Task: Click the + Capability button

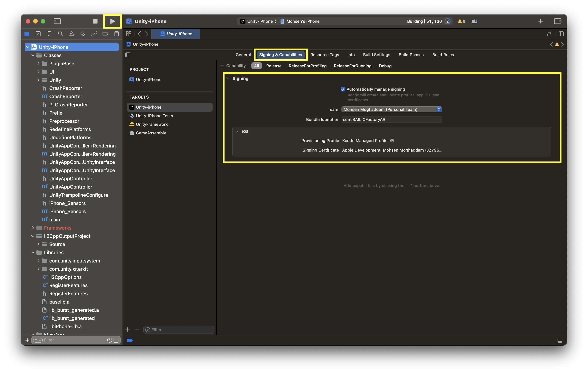Action: point(233,66)
